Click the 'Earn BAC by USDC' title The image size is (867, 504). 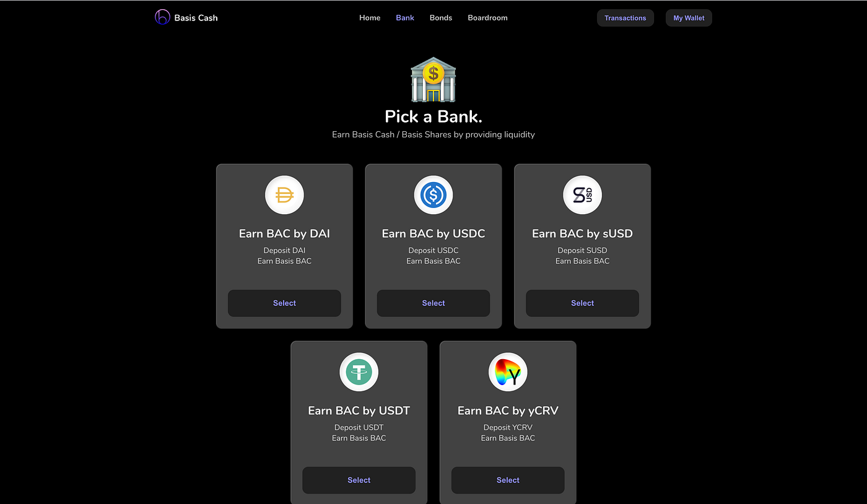tap(434, 233)
